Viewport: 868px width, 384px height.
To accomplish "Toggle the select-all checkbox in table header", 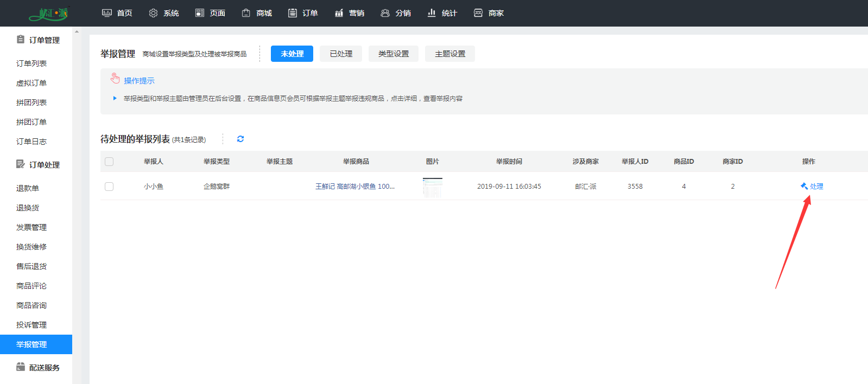I will point(109,162).
